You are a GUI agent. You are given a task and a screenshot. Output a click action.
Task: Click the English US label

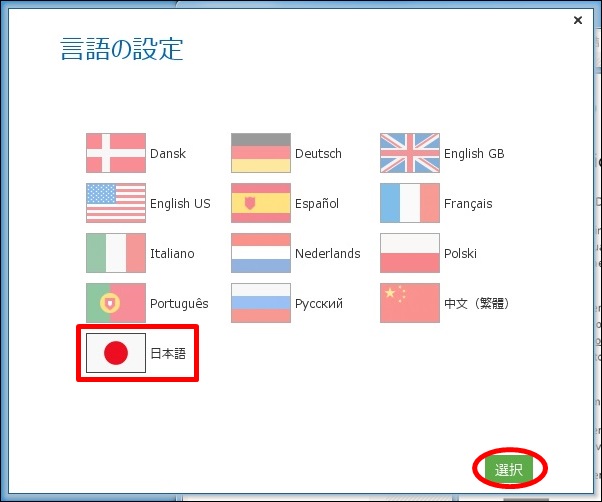(x=180, y=203)
